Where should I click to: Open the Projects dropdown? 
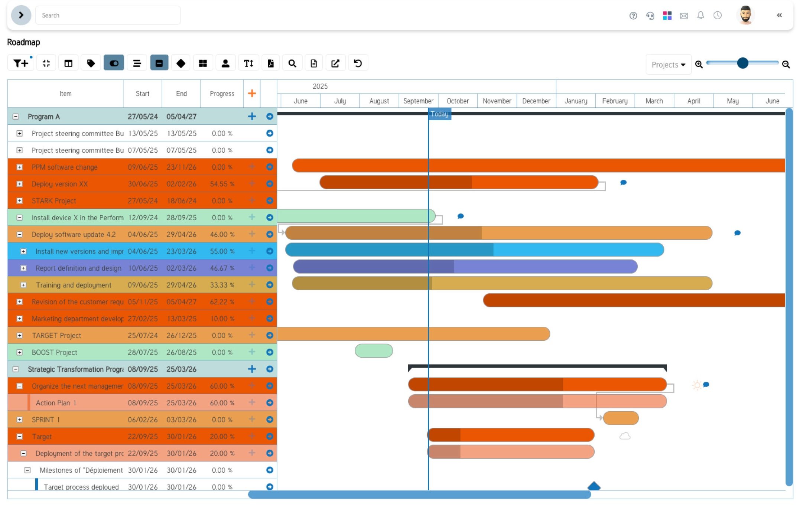coord(668,65)
